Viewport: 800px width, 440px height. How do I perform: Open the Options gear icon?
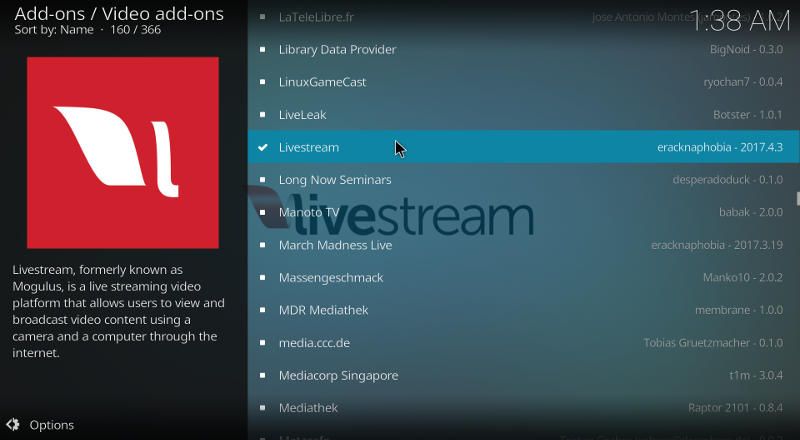click(x=13, y=425)
